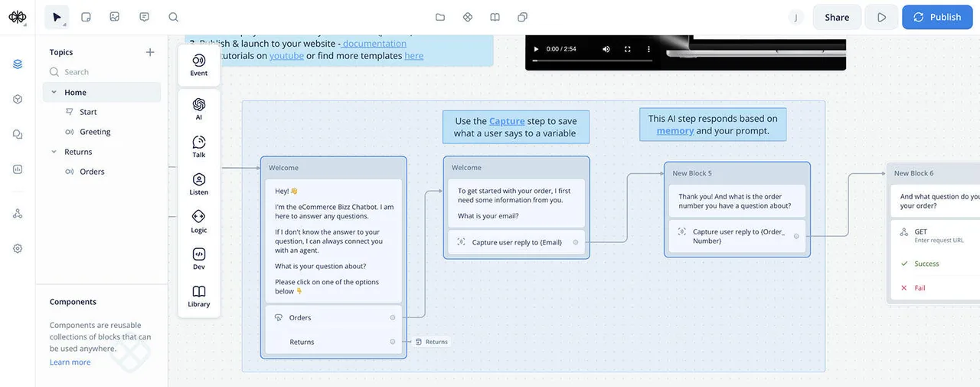This screenshot has width=980, height=387.
Task: Open the chat transcripts sidebar icon
Action: pos(18,134)
